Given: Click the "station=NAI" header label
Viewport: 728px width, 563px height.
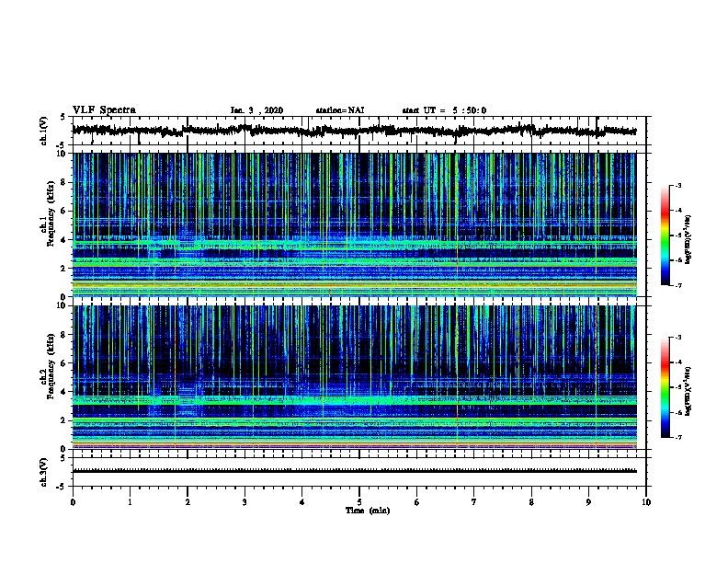Looking at the screenshot, I should pos(340,110).
